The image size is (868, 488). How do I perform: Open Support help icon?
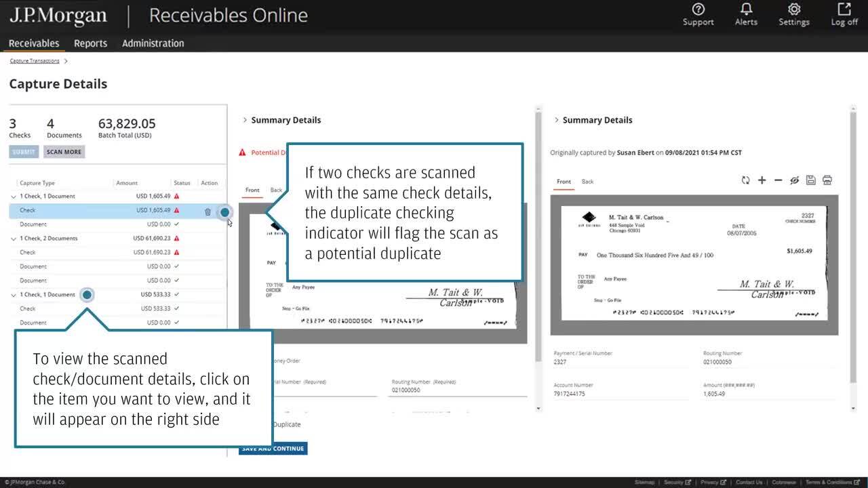point(698,14)
